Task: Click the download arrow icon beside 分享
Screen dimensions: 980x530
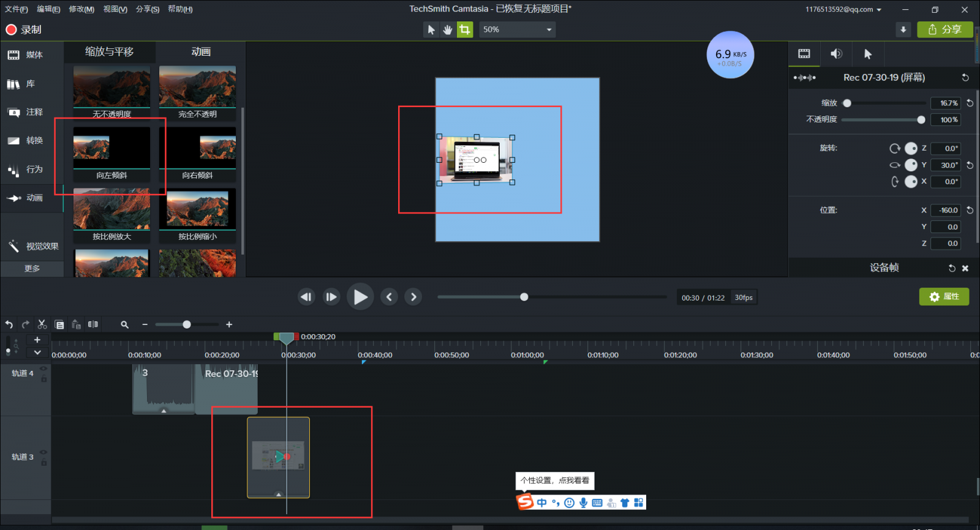Action: tap(903, 29)
